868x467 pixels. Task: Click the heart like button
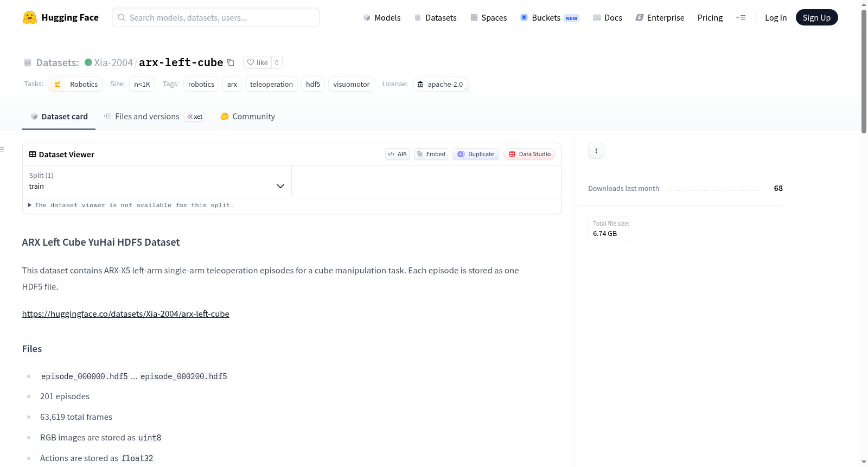click(x=257, y=62)
